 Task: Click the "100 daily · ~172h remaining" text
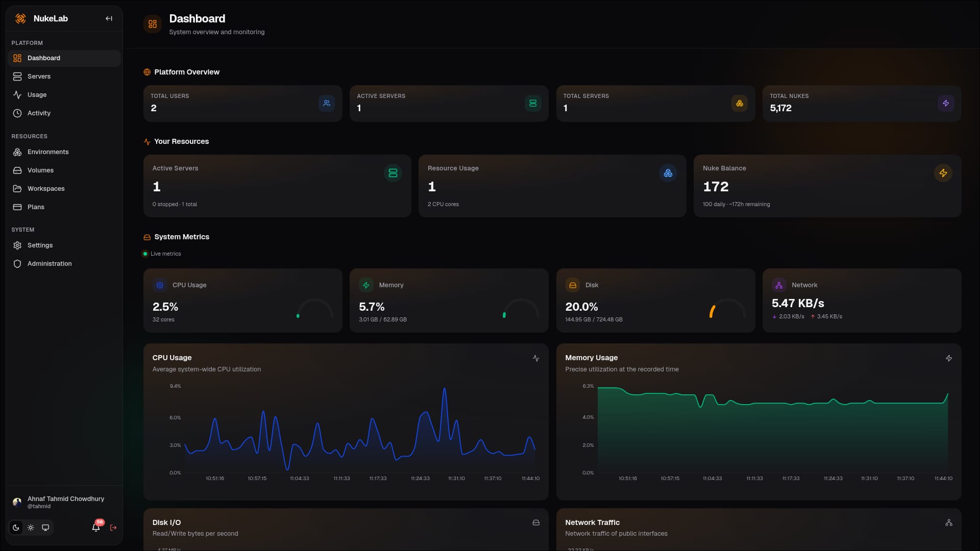coord(736,204)
